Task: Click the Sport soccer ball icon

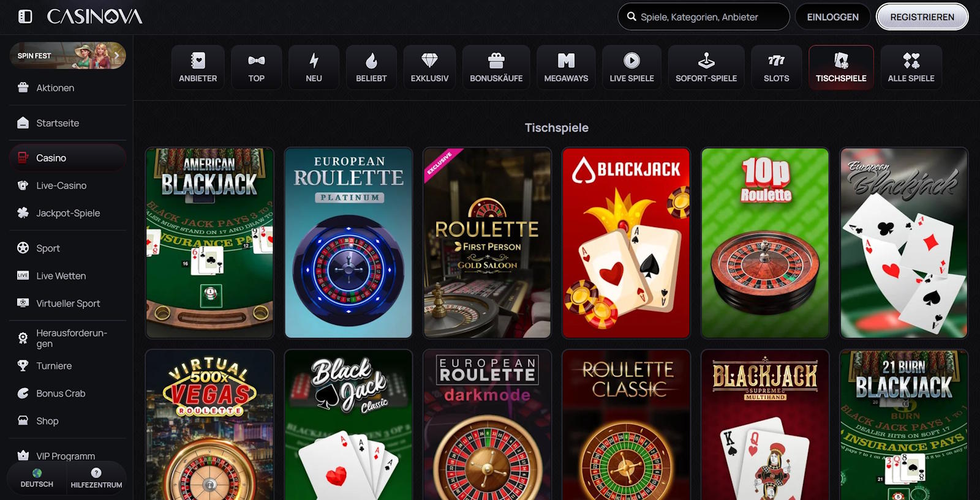Action: 23,248
